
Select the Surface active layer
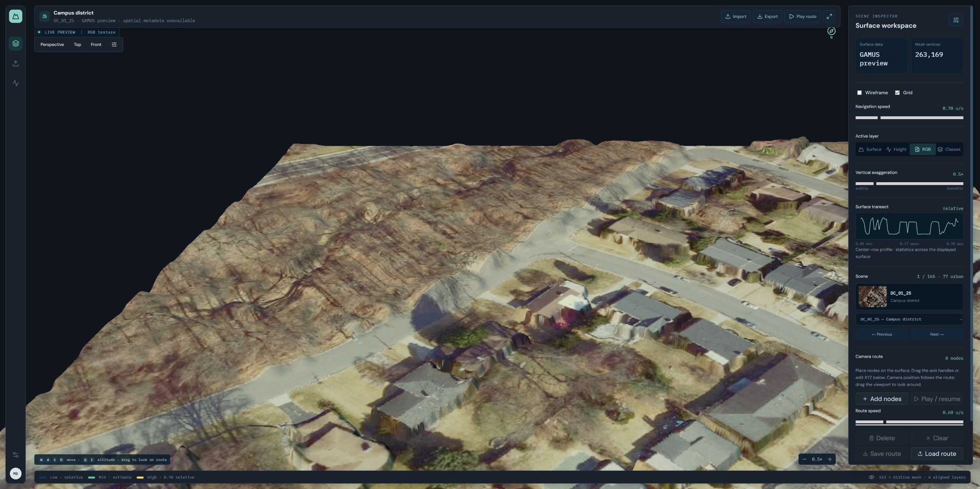pyautogui.click(x=870, y=150)
